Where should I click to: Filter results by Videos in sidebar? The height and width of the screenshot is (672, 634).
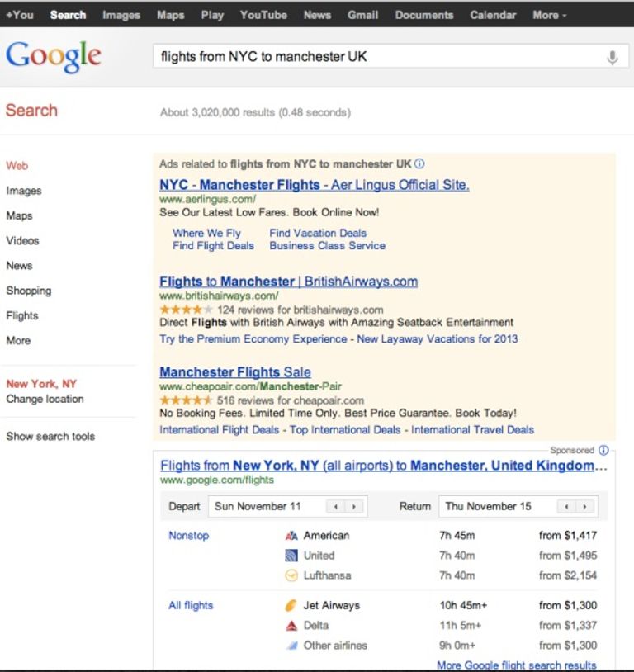23,240
